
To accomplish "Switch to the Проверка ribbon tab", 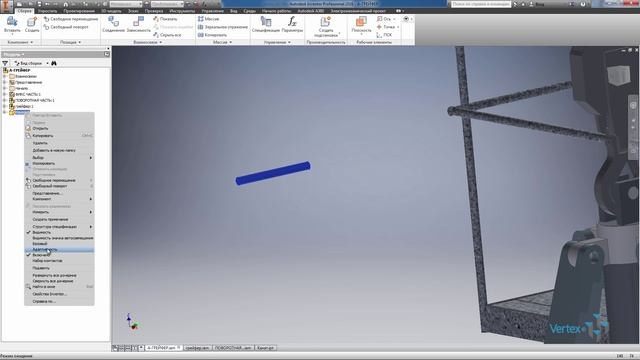I will coord(154,11).
